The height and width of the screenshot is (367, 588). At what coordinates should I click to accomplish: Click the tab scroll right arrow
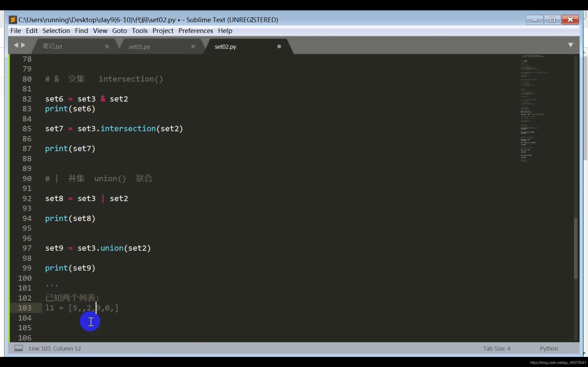click(x=23, y=45)
